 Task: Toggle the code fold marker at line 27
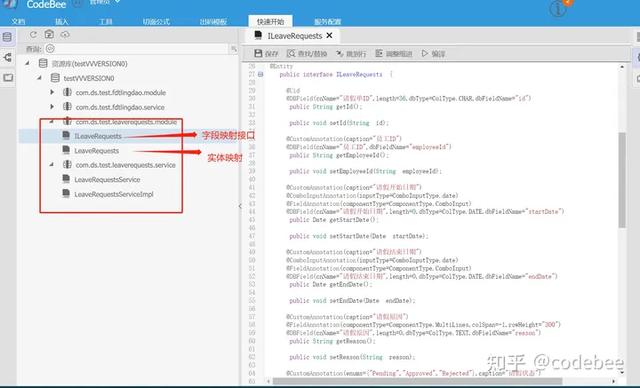[260, 74]
